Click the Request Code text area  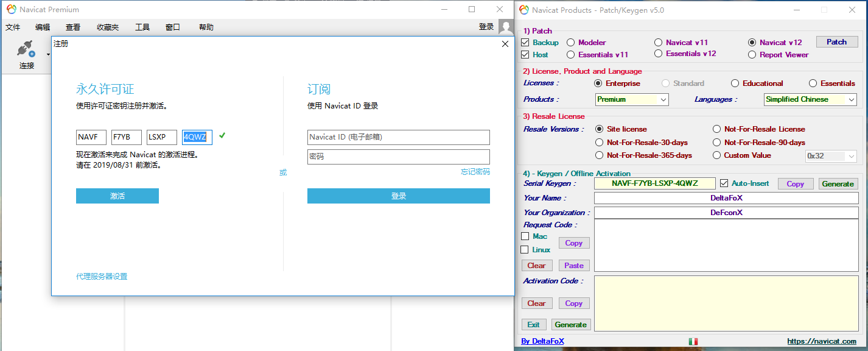click(726, 245)
